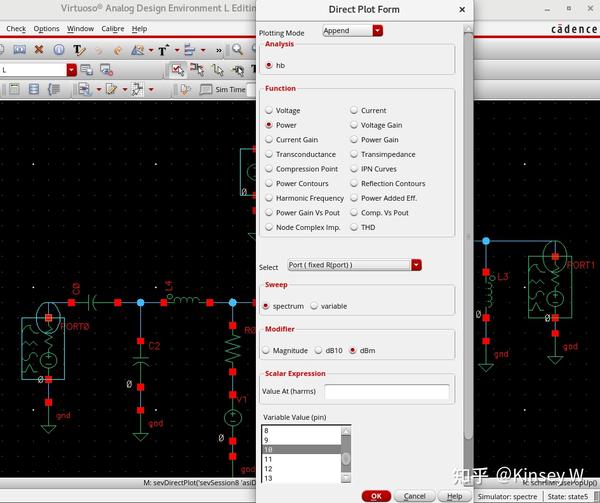Expand the ruler tool dropdown arrow
Viewport: 600px width, 503px height.
coord(151,50)
